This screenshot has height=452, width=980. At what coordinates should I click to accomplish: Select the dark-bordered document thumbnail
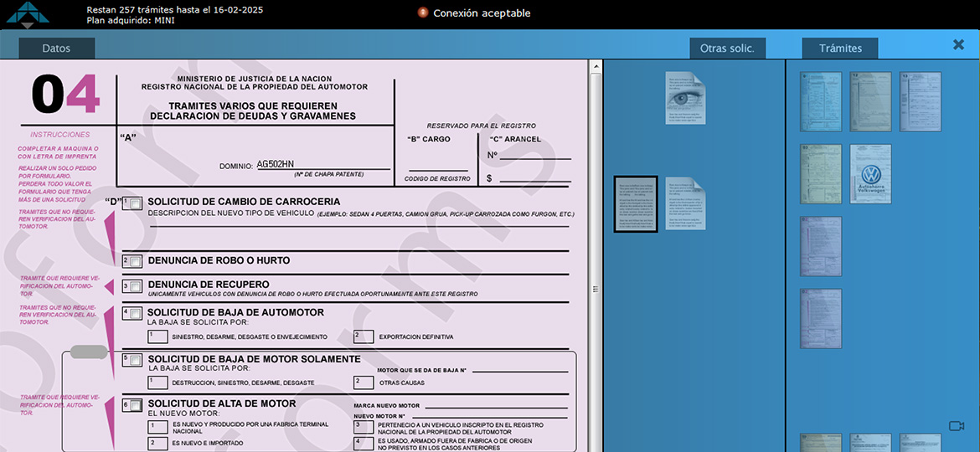click(x=636, y=204)
